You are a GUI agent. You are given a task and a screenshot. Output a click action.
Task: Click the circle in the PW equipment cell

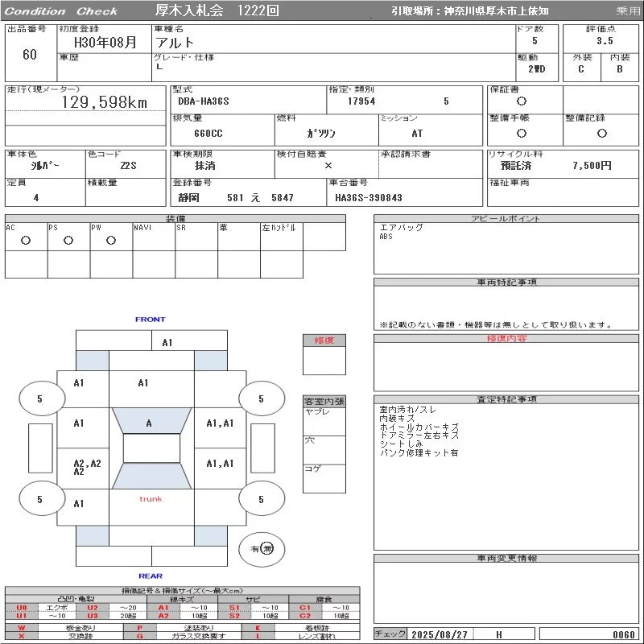tap(111, 240)
